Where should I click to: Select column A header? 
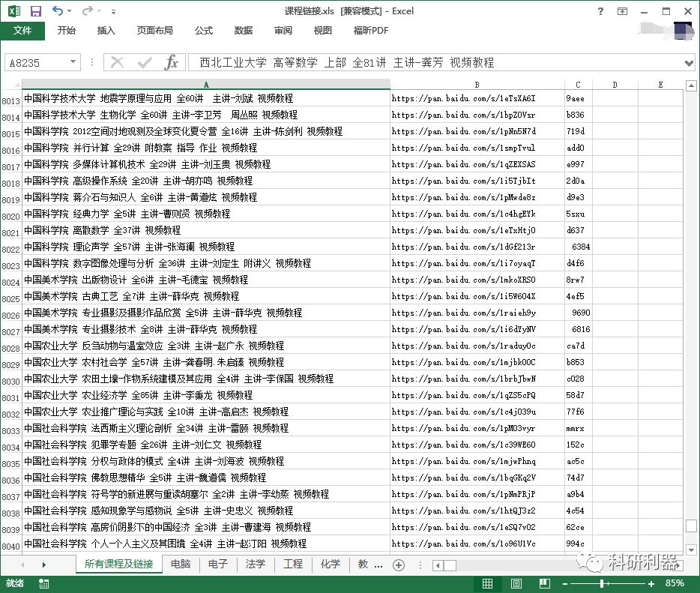[206, 85]
